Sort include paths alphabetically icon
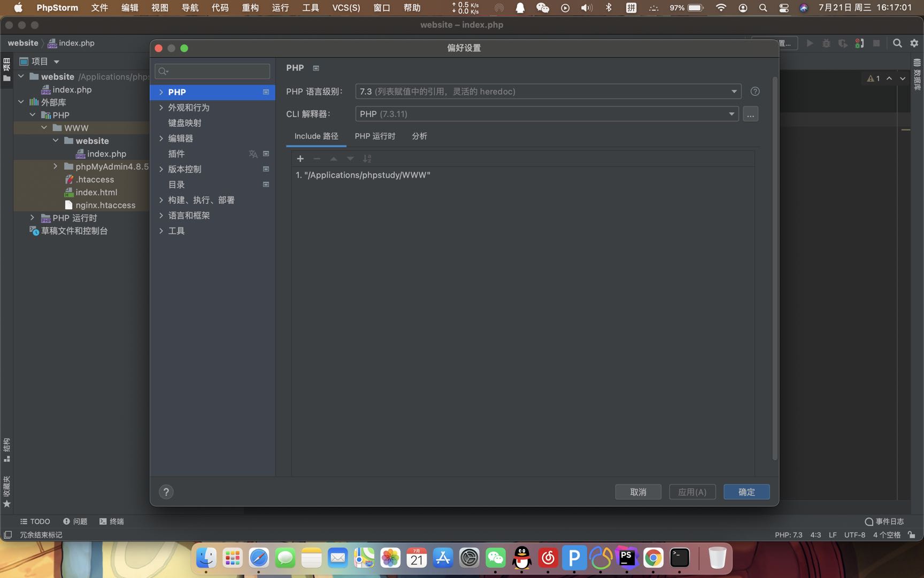The height and width of the screenshot is (578, 924). coord(367,158)
